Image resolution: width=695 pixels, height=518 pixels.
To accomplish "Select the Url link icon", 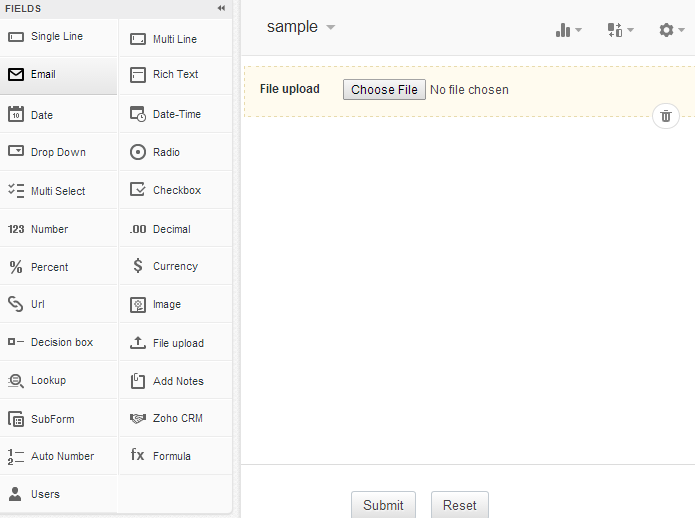I will tap(16, 304).
